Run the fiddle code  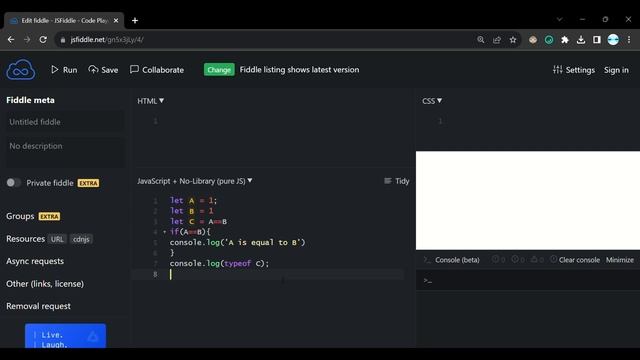coord(64,70)
